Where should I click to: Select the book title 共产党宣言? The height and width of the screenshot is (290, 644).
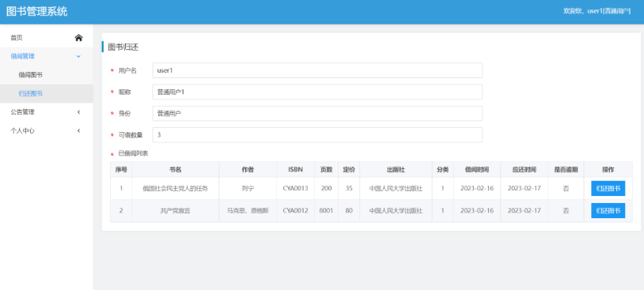coord(176,211)
